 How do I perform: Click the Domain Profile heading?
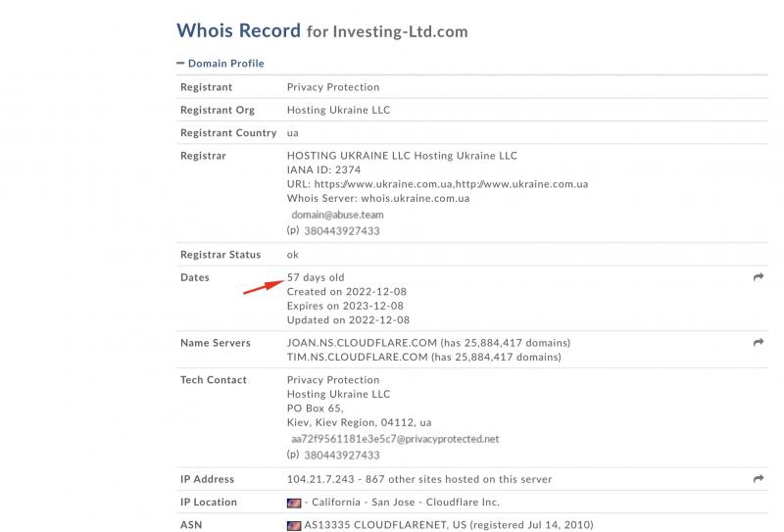226,64
